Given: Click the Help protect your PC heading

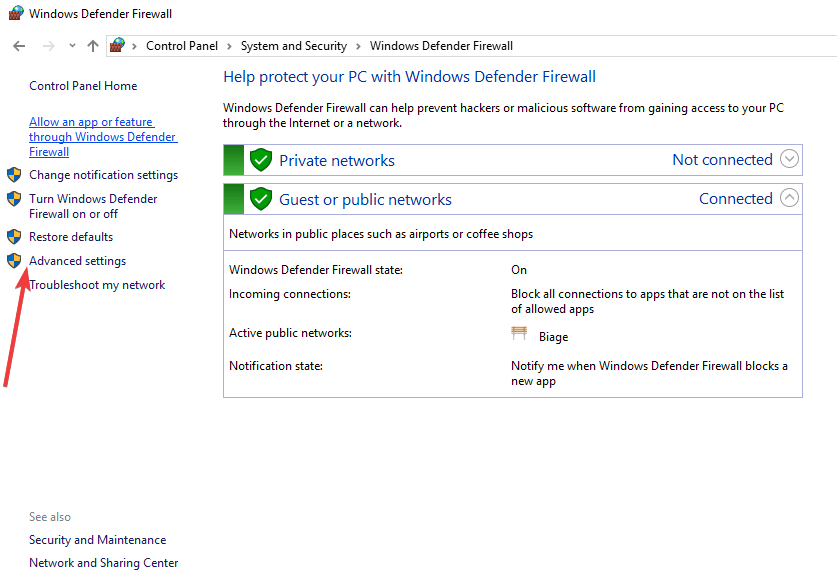Looking at the screenshot, I should 409,77.
